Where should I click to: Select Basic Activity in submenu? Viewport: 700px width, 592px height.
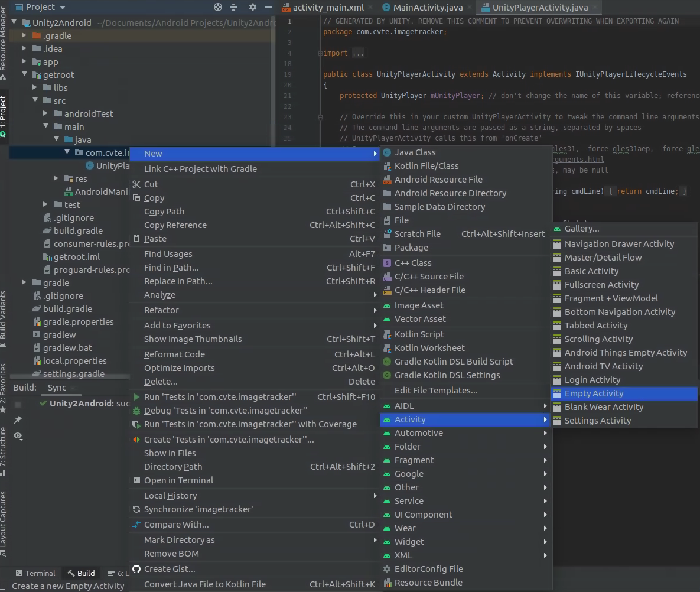point(624,271)
